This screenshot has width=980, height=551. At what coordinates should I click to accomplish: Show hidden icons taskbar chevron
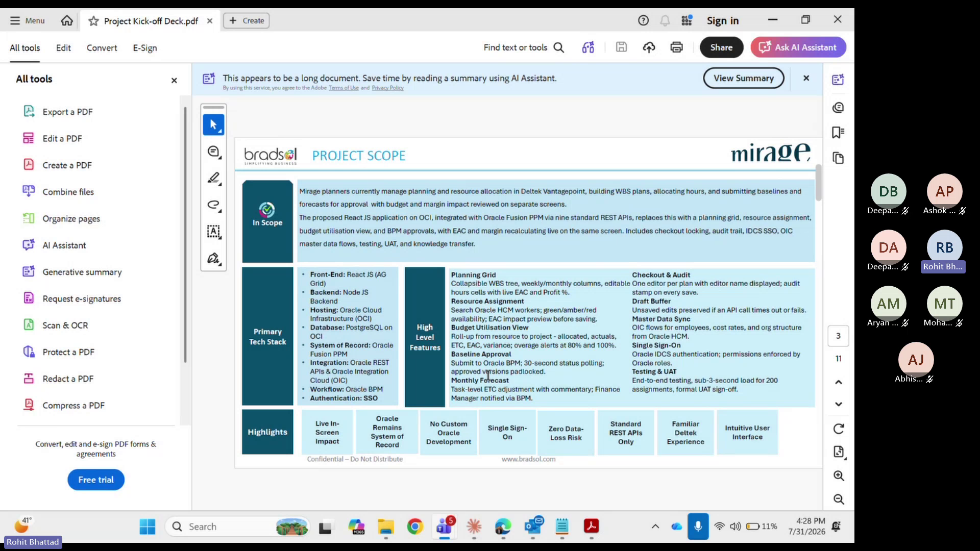click(x=655, y=527)
